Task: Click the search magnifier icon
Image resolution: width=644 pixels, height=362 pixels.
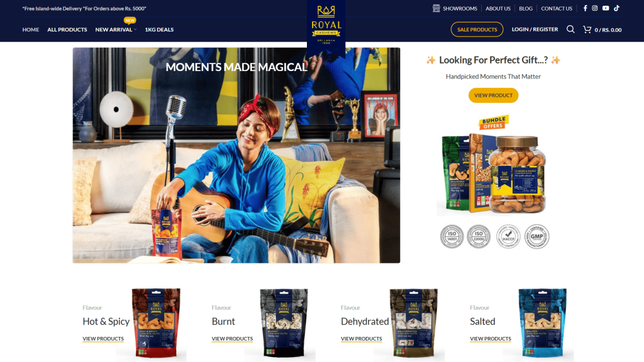Action: [570, 29]
